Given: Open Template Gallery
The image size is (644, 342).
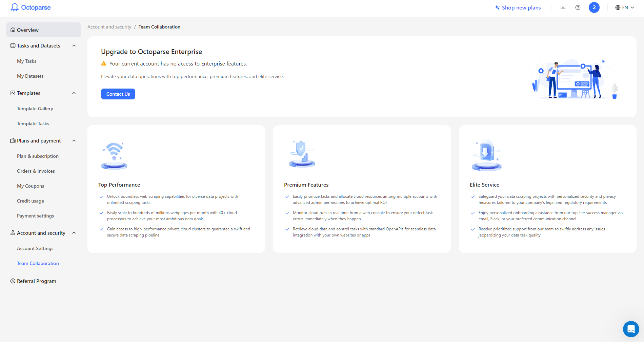Looking at the screenshot, I should pos(35,109).
